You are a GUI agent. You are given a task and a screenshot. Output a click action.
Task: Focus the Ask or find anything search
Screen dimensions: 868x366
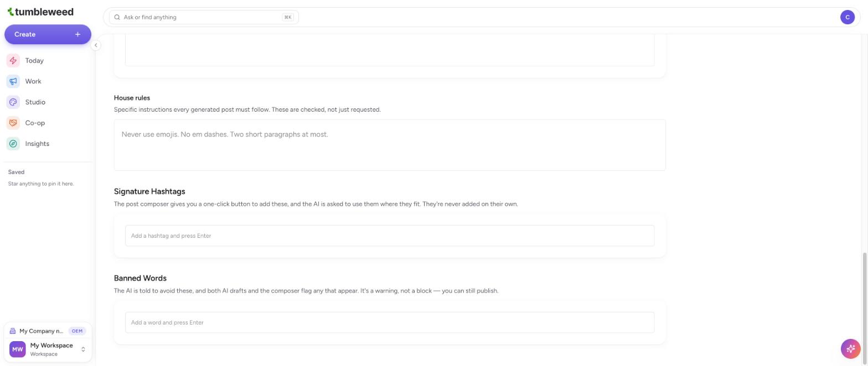[204, 17]
